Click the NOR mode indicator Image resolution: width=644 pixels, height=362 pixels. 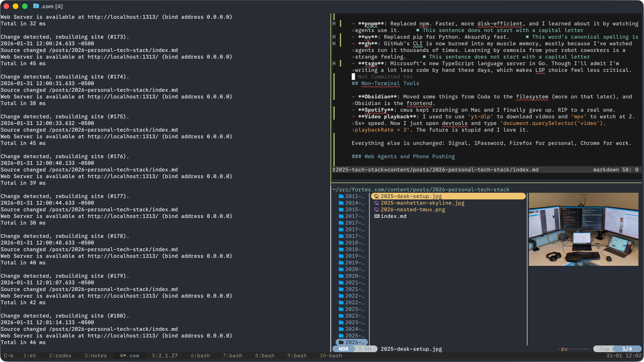point(343,349)
